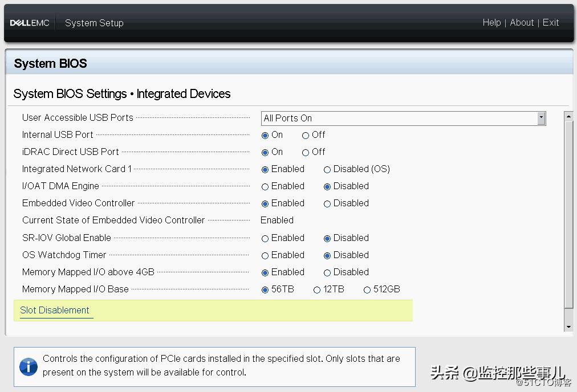The width and height of the screenshot is (577, 392).
Task: Click the Dell EMC logo
Action: (30, 23)
